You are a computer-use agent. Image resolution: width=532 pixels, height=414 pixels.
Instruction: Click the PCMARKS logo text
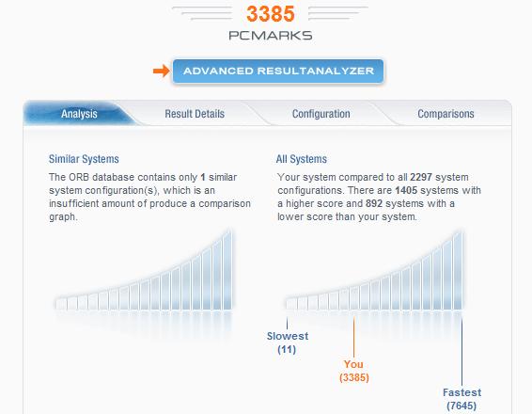click(271, 36)
